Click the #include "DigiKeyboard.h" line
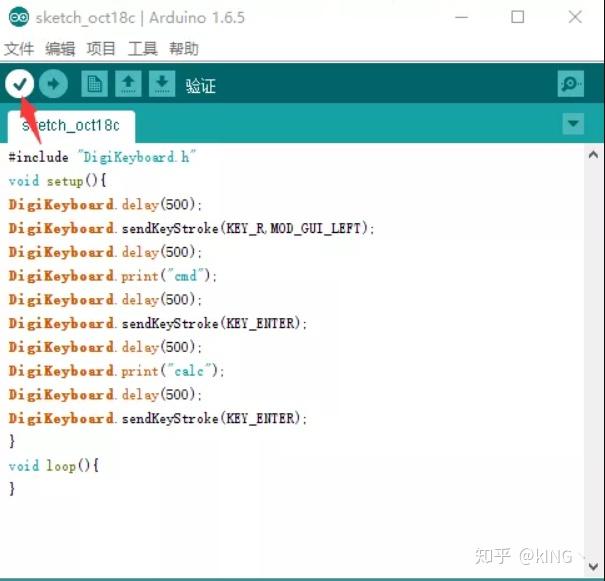The height and width of the screenshot is (581, 605). (102, 157)
